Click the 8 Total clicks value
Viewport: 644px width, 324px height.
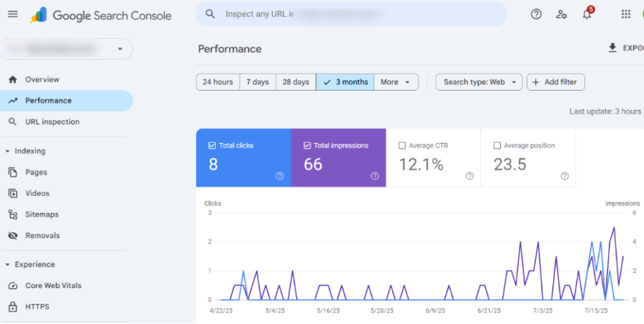213,164
